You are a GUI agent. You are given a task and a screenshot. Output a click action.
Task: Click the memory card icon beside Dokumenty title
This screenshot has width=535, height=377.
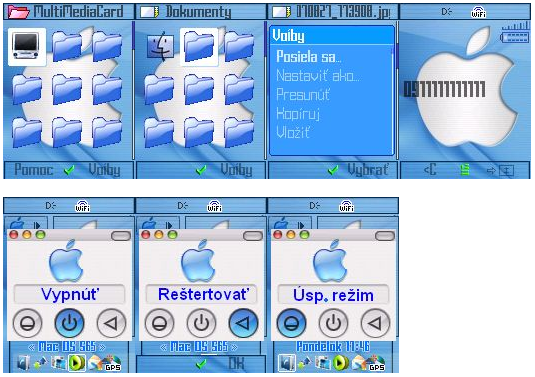tap(150, 12)
